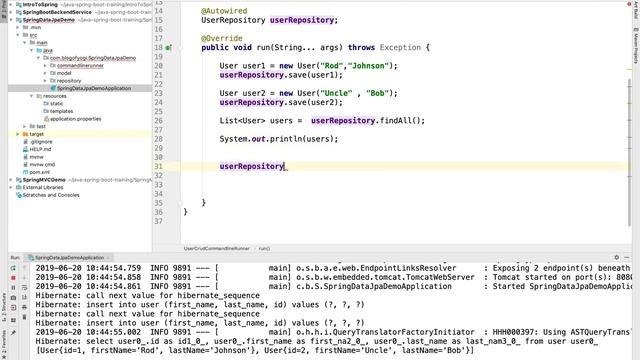Pause the run console output
This screenshot has height=360, width=640.
tap(13, 288)
